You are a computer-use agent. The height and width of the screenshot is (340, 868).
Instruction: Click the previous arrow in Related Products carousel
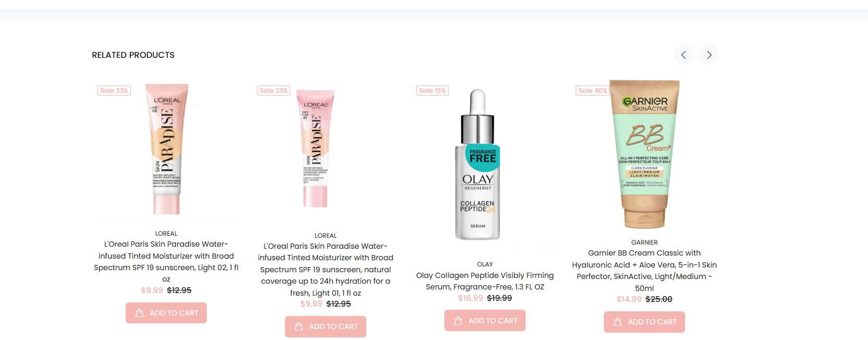684,55
